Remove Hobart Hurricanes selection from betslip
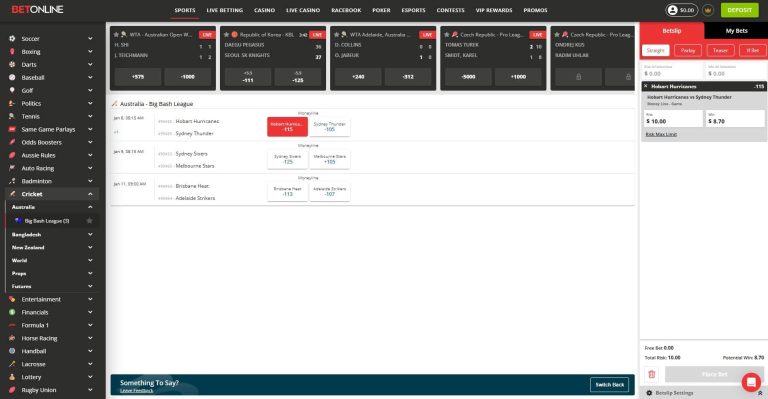 645,86
